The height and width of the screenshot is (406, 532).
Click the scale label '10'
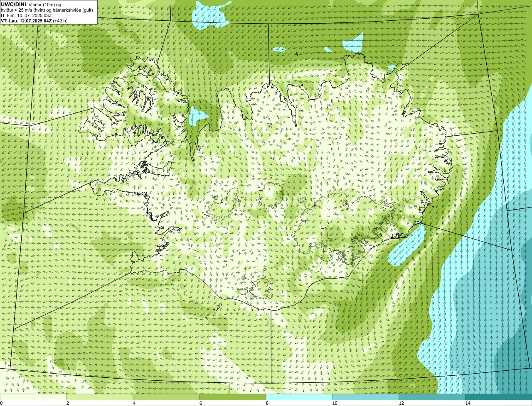pos(335,403)
